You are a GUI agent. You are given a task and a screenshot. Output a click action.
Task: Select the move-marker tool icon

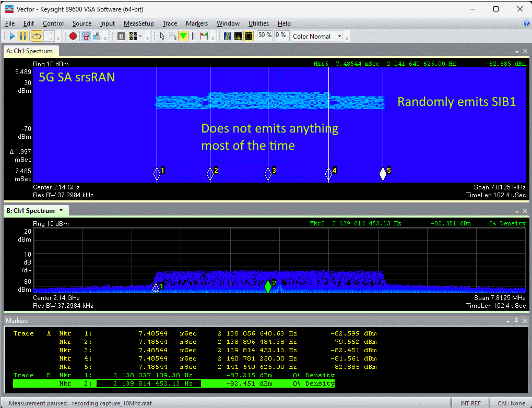click(x=173, y=36)
